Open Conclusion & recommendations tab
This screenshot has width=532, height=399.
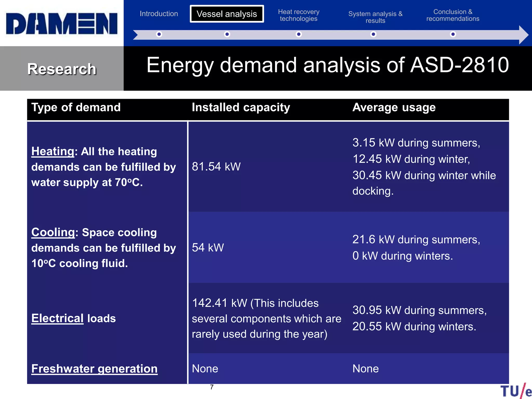[x=453, y=15]
